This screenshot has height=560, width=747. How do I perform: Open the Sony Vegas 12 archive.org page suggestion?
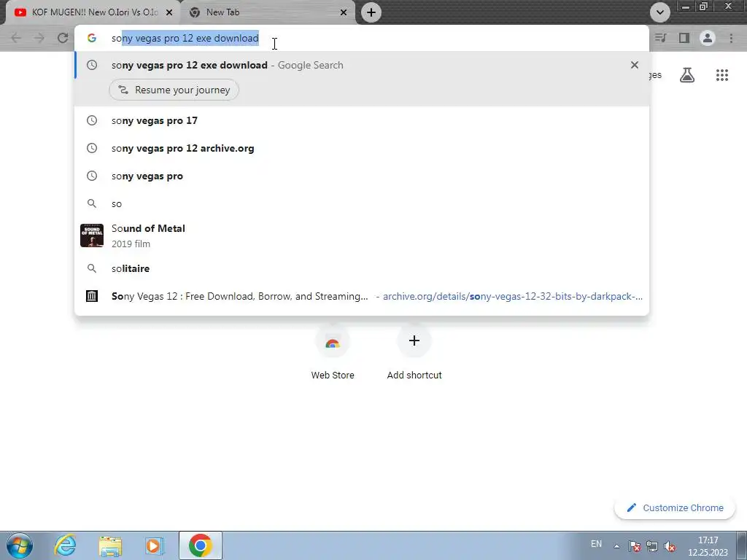click(362, 296)
